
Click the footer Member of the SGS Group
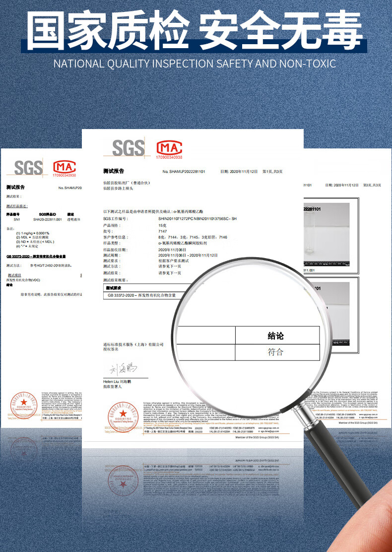(257, 437)
